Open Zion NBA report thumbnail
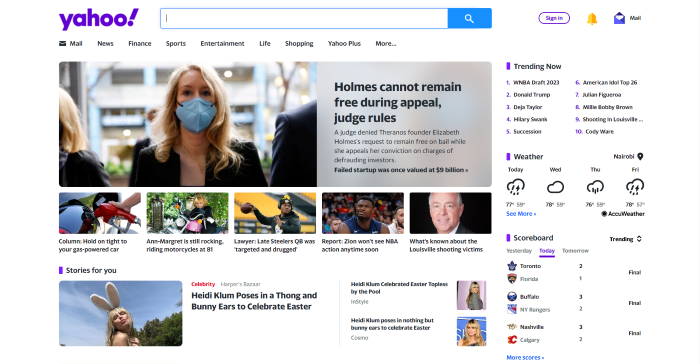The width and height of the screenshot is (700, 364). coord(363,213)
